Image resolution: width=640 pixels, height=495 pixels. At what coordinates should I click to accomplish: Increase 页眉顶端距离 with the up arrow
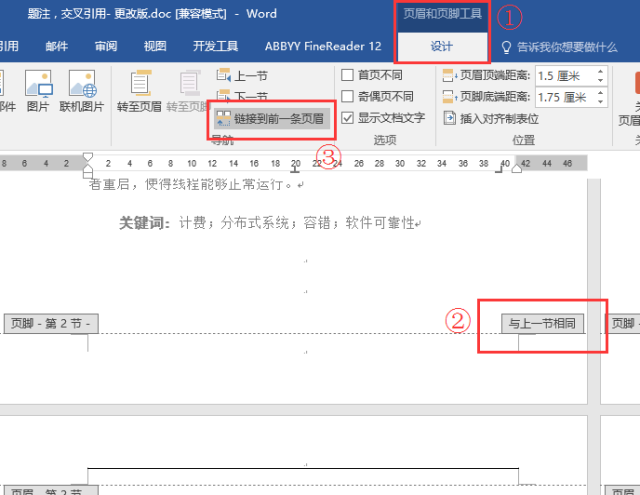click(x=600, y=72)
